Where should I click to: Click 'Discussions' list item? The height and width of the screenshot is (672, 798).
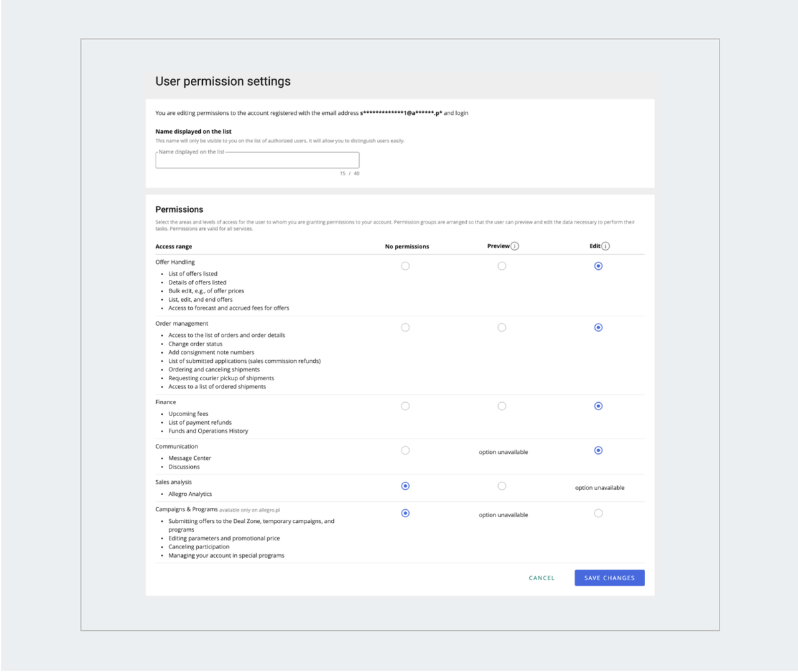184,467
